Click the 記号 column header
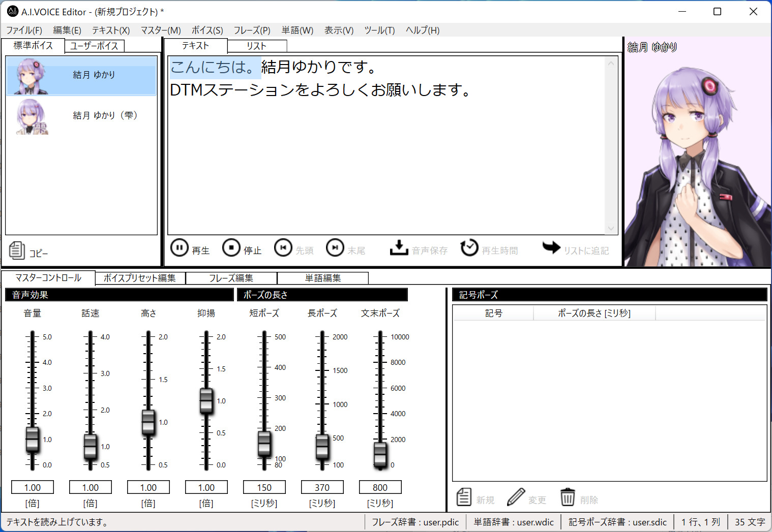This screenshot has height=532, width=772. click(493, 313)
